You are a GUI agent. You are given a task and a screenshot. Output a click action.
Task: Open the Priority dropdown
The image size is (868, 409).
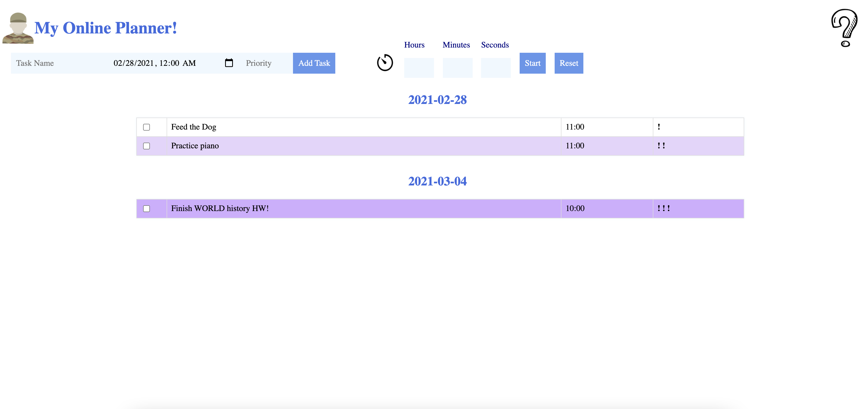[259, 63]
